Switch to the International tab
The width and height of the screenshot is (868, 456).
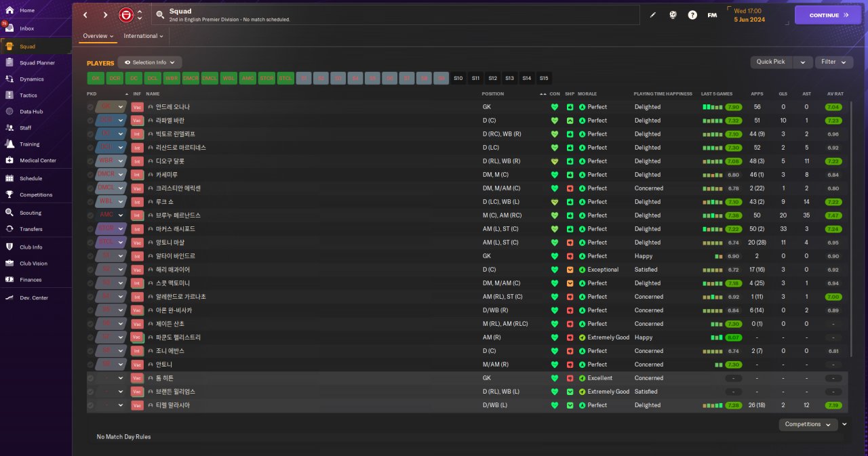tap(144, 36)
